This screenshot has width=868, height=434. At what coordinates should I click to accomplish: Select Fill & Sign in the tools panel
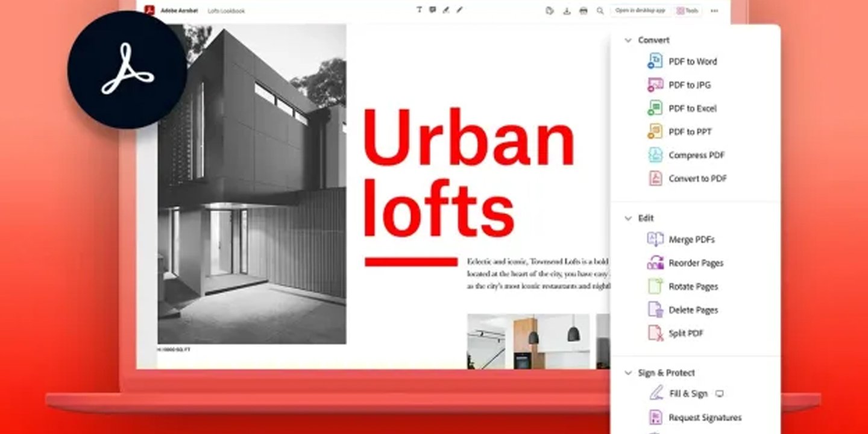678,394
